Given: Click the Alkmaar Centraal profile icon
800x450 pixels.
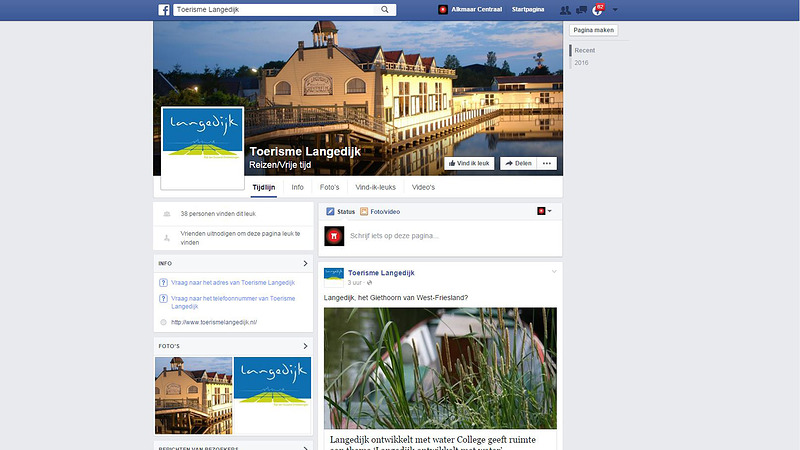Looking at the screenshot, I should pyautogui.click(x=443, y=10).
